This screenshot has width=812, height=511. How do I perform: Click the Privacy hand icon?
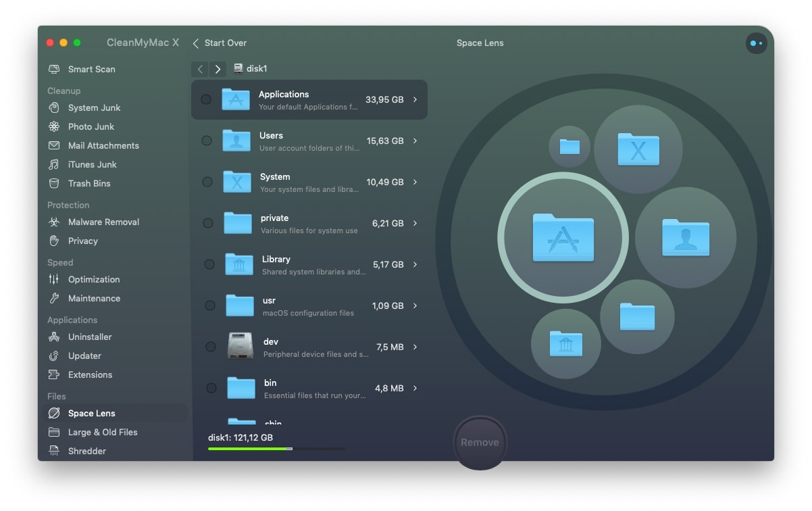[x=54, y=241]
